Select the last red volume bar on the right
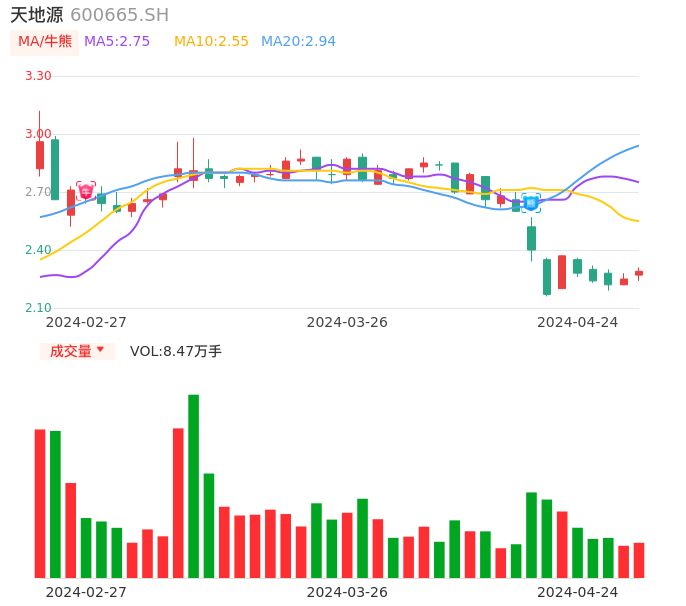Viewport: 686px width, 606px height. pos(639,560)
